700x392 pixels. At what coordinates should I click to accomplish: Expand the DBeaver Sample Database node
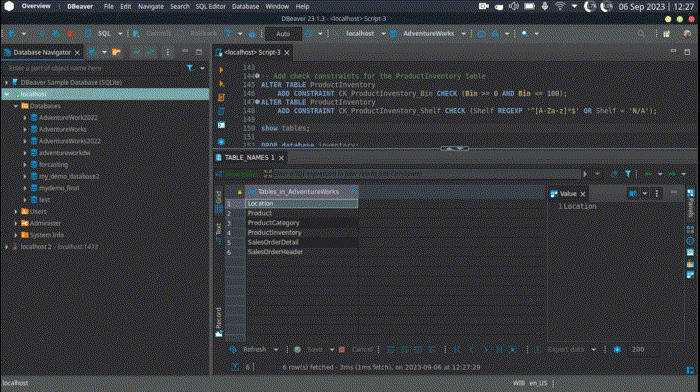coord(7,82)
